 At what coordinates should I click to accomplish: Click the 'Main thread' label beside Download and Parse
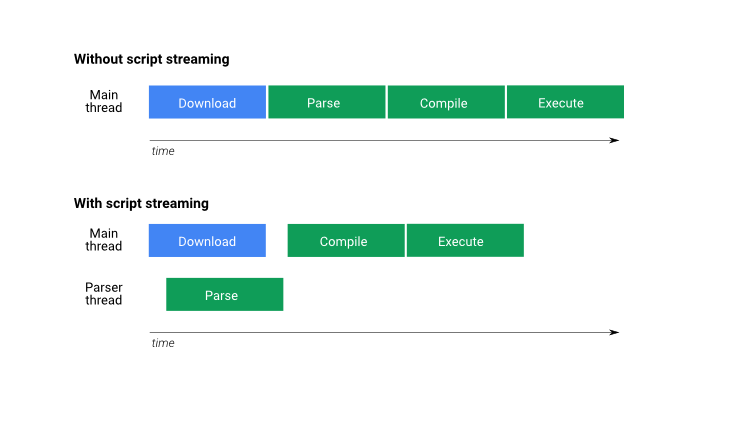(x=103, y=101)
